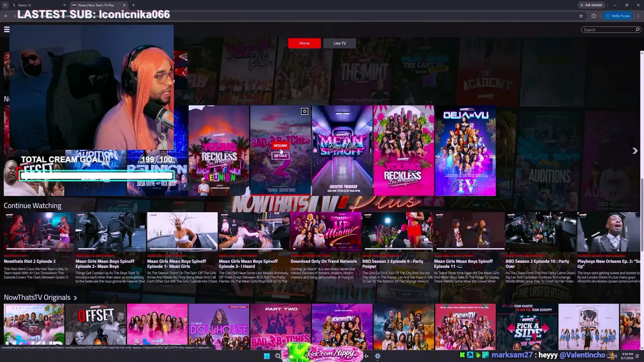
Task: Expand the NowThatsTV Originals row
Action: 75,298
